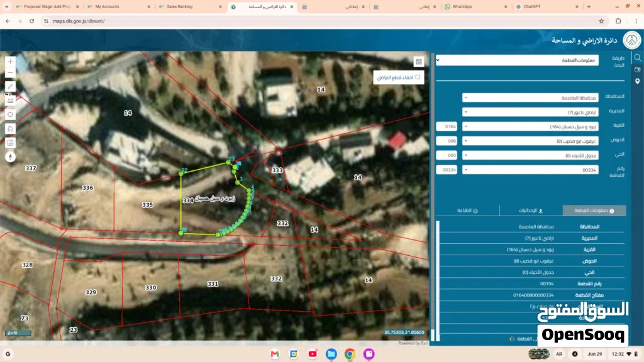Open the distance measurement ruler tool

[x=10, y=101]
